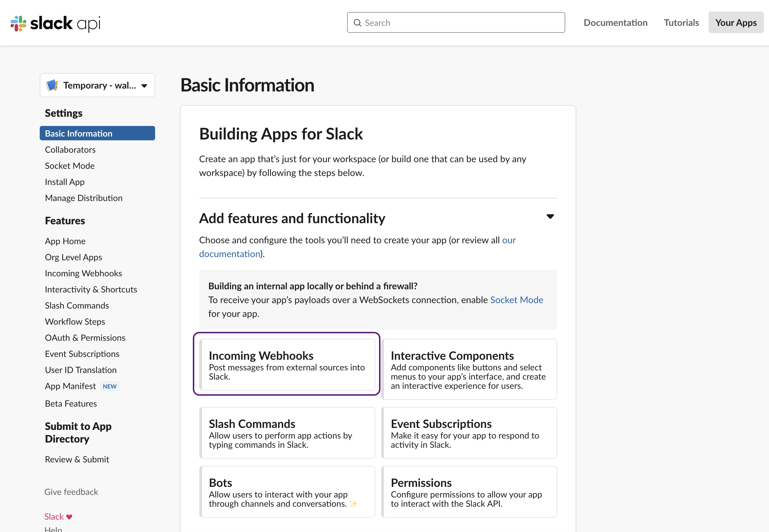Screen dimensions: 769x532
Task: Click Give feedback link
Action: coord(71,492)
